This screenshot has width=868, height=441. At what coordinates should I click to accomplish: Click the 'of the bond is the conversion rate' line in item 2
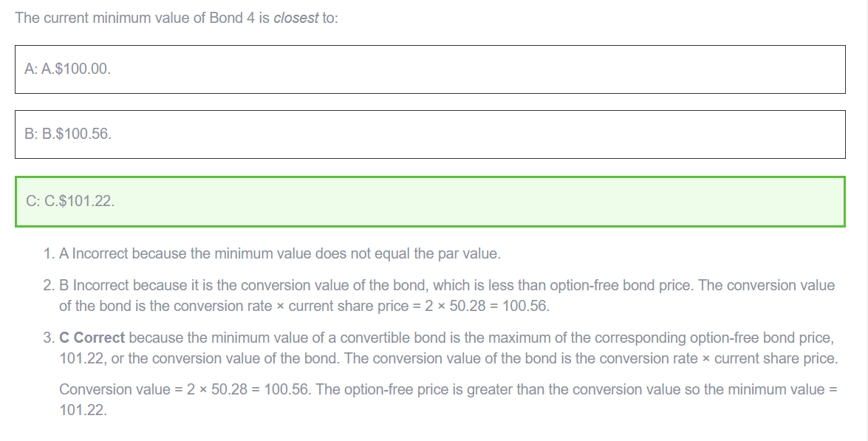[304, 306]
